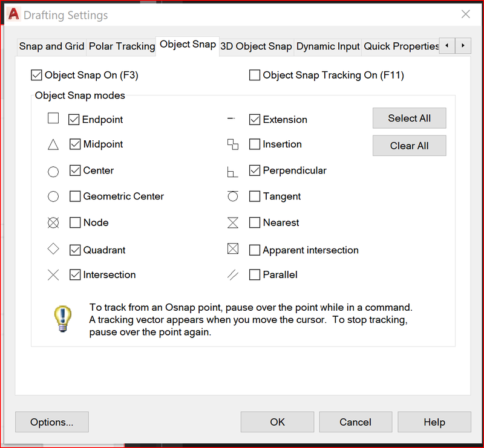The height and width of the screenshot is (448, 484).
Task: Click the Perpendicular snap marker icon
Action: click(232, 172)
